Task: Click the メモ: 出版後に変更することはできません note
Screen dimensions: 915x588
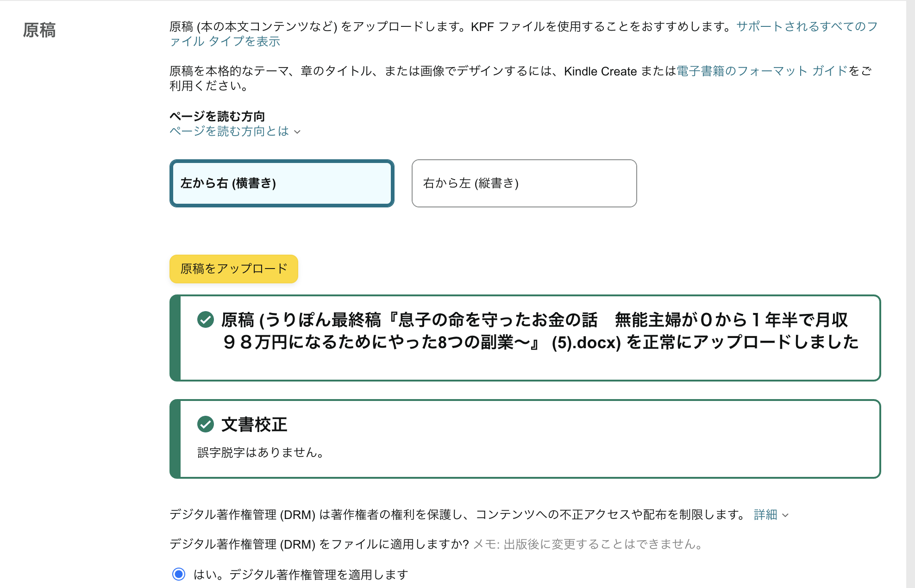Action: (x=588, y=544)
